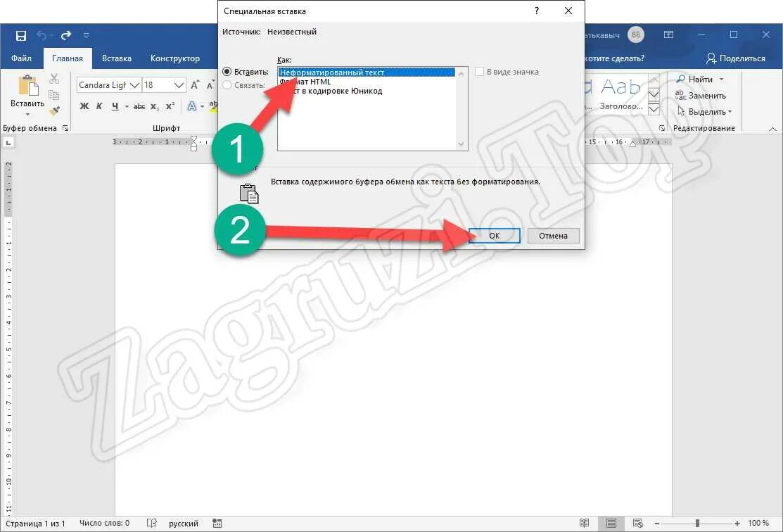Image resolution: width=783 pixels, height=532 pixels.
Task: Click Заменить to replace text
Action: (701, 96)
